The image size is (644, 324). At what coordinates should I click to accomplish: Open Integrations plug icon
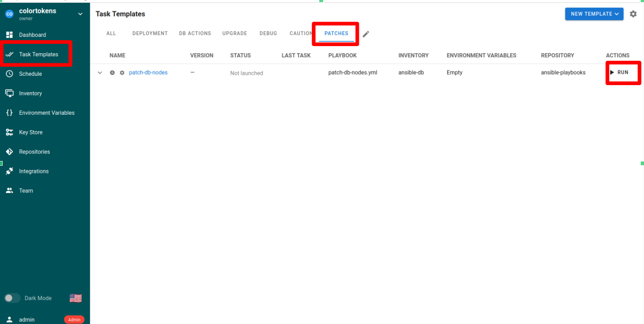[9, 171]
